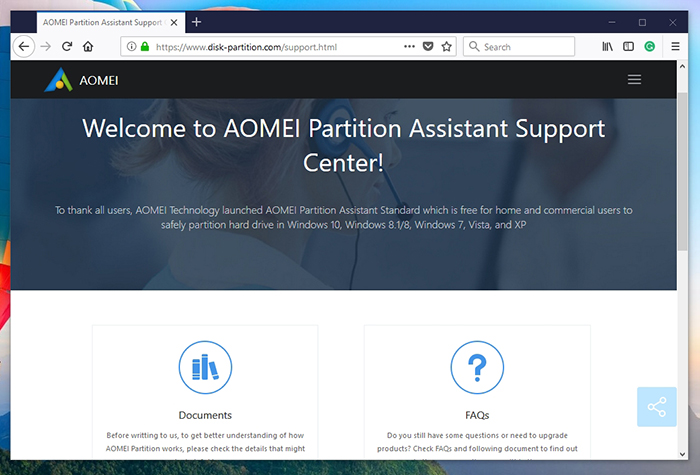
Task: Click the AOMEI logo
Action: pyautogui.click(x=58, y=80)
